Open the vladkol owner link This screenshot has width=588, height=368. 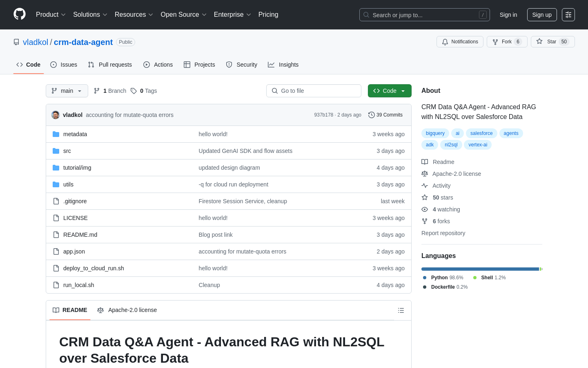pos(36,42)
